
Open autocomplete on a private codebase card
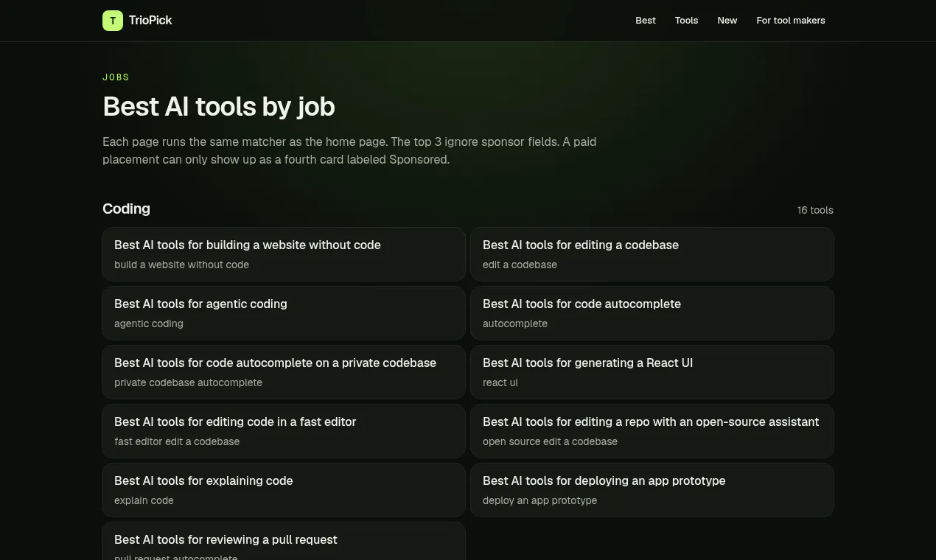[284, 372]
